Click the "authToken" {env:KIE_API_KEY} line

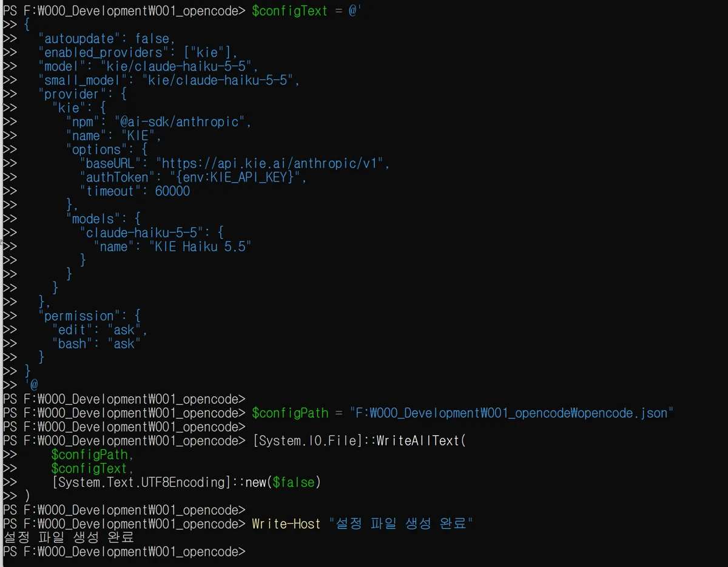pos(194,177)
